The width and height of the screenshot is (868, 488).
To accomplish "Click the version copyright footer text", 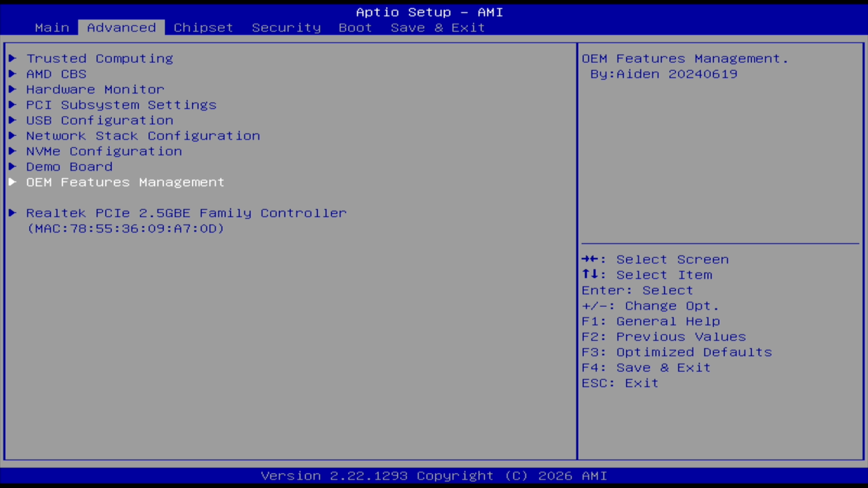I will point(434,476).
